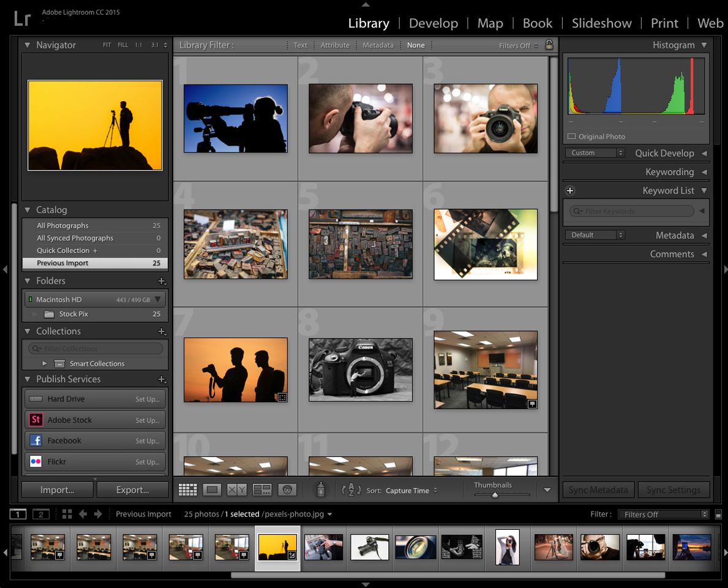Open the Custom preset dropdown
This screenshot has width=728, height=588.
coord(595,153)
